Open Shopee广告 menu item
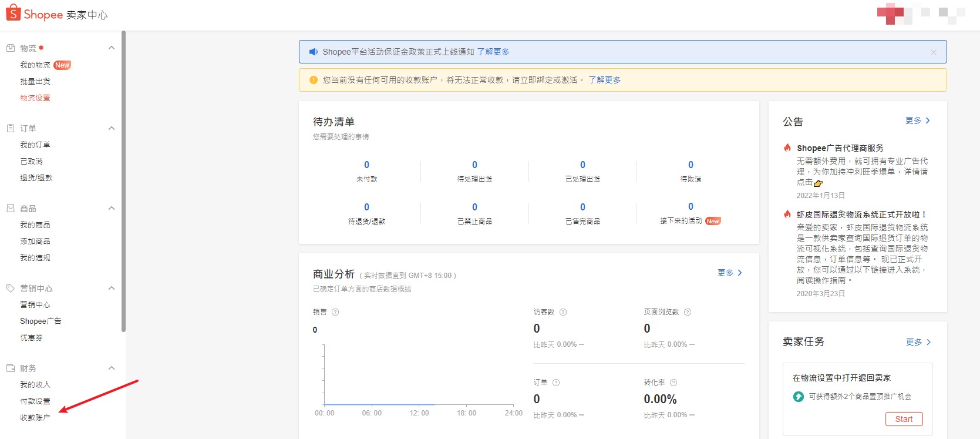Viewport: 980px width, 439px height. pos(41,321)
